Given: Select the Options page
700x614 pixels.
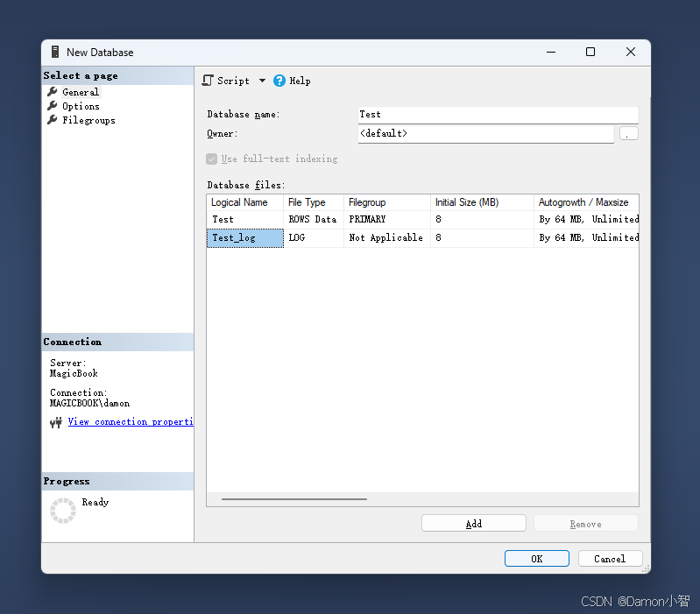Looking at the screenshot, I should 81,106.
